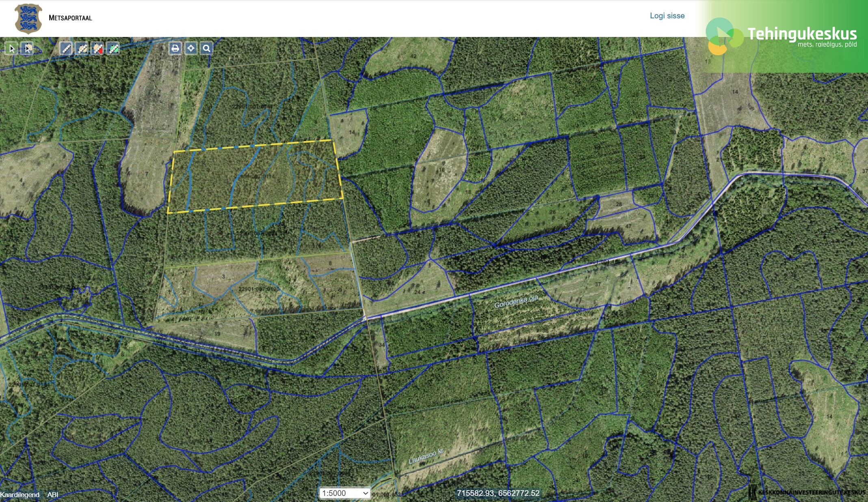Select the plain arrow pointer tool
Screen dimensions: 868x502
click(x=11, y=49)
